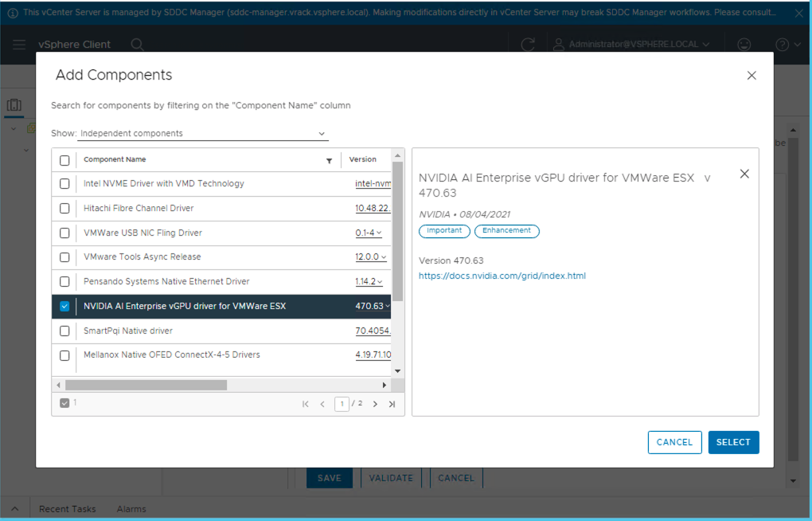Go to next page of components
This screenshot has width=812, height=521.
[x=375, y=404]
